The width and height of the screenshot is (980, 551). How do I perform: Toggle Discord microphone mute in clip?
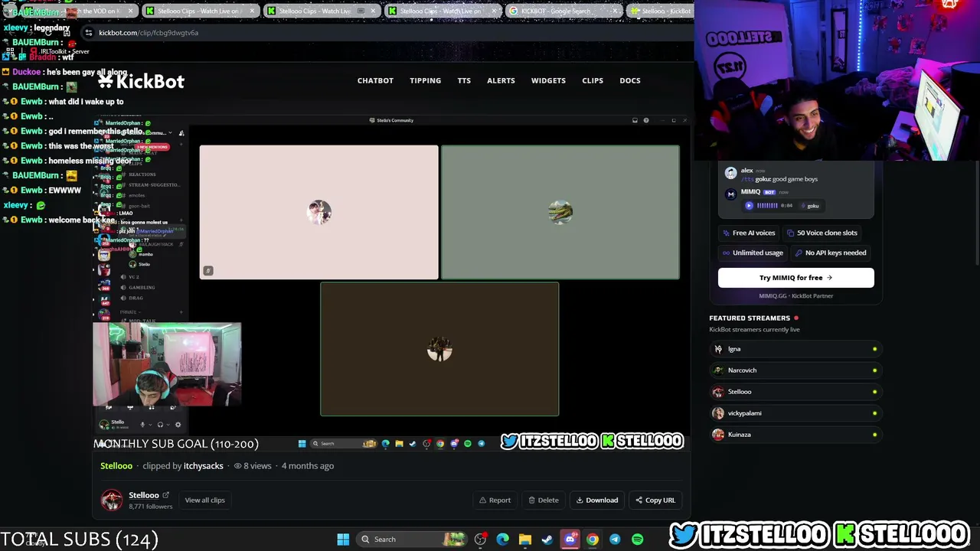[x=142, y=425]
